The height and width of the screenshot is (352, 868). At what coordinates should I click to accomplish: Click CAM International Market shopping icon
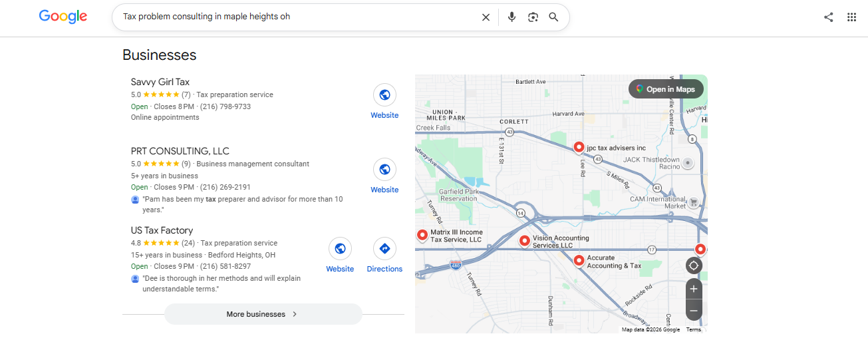(x=693, y=202)
